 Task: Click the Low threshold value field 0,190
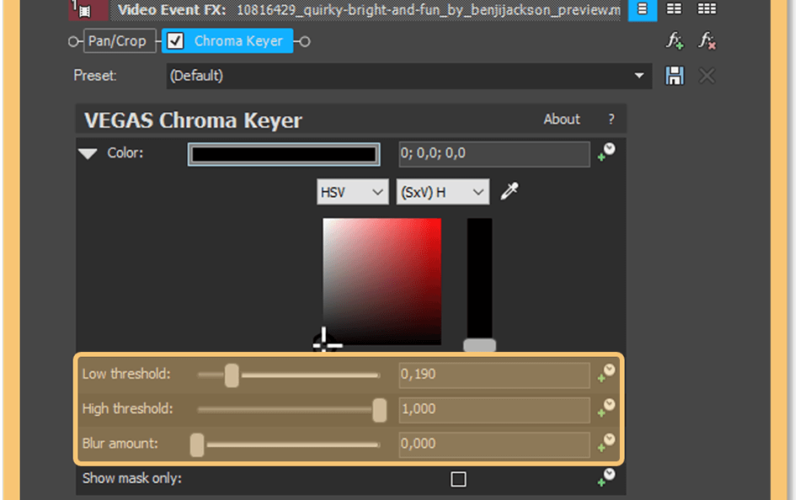[494, 374]
